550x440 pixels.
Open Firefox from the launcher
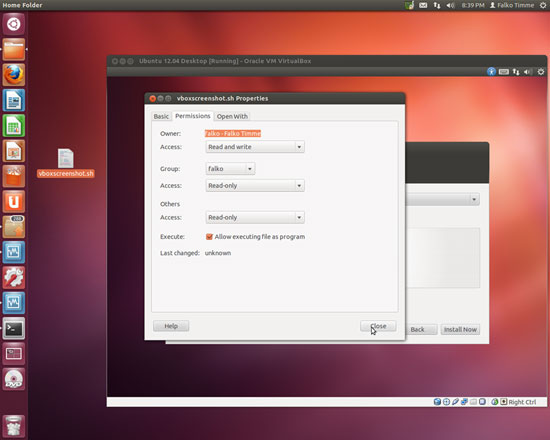14,75
